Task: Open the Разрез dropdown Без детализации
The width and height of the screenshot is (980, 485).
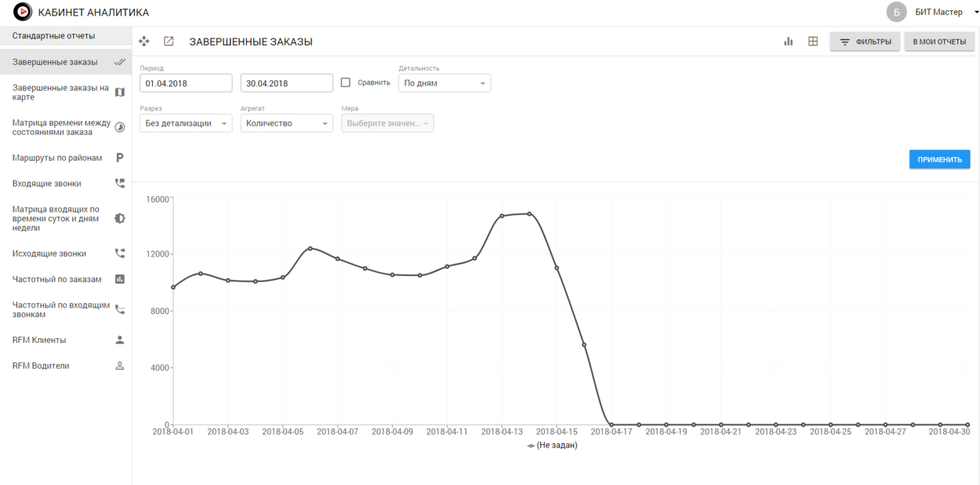Action: (186, 123)
